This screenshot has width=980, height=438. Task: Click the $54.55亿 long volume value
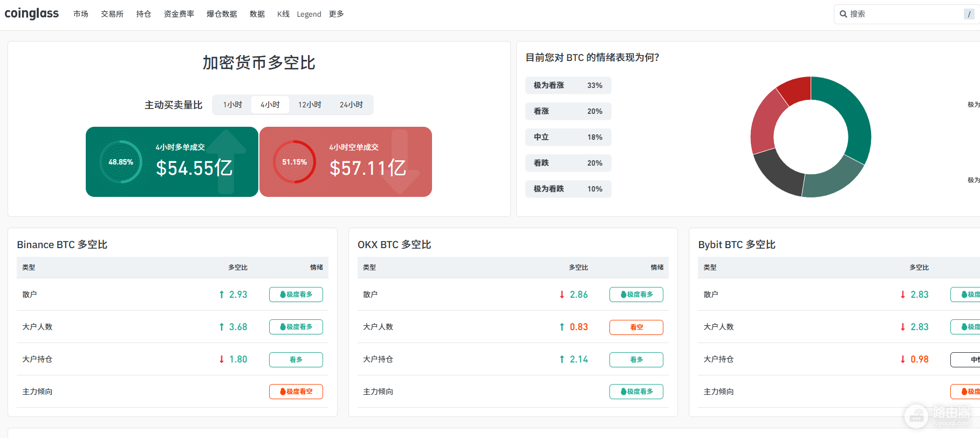pos(195,168)
